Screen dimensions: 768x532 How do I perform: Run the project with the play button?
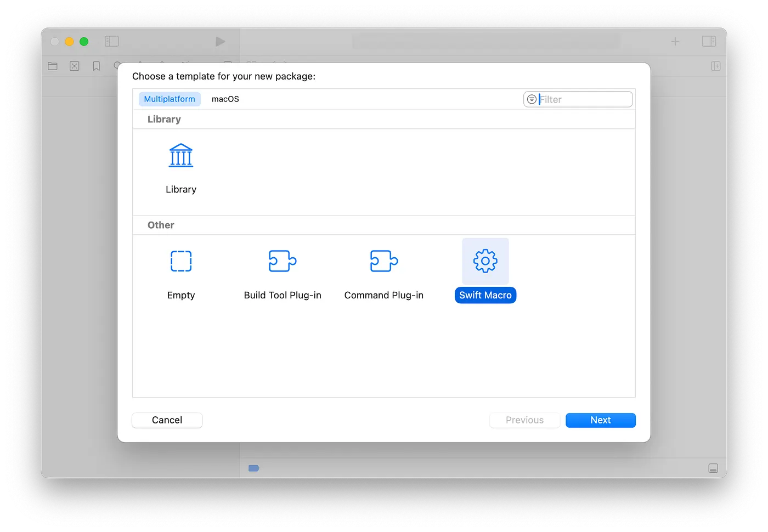pos(220,42)
